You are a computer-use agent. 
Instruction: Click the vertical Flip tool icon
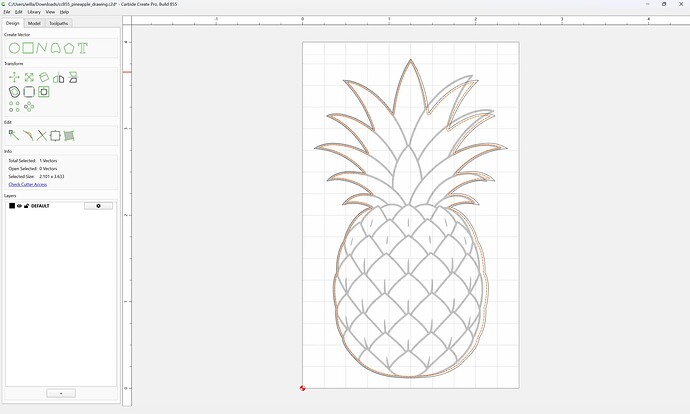[73, 77]
